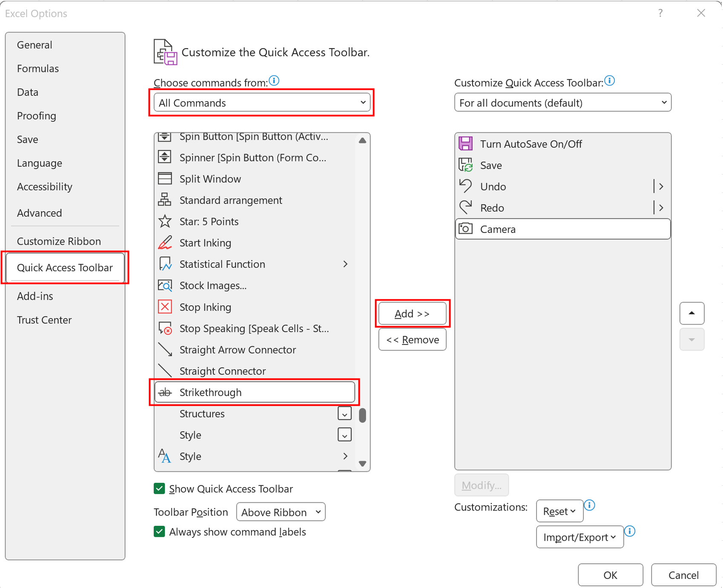
Task: Switch to the Trust Center section
Action: (x=44, y=320)
